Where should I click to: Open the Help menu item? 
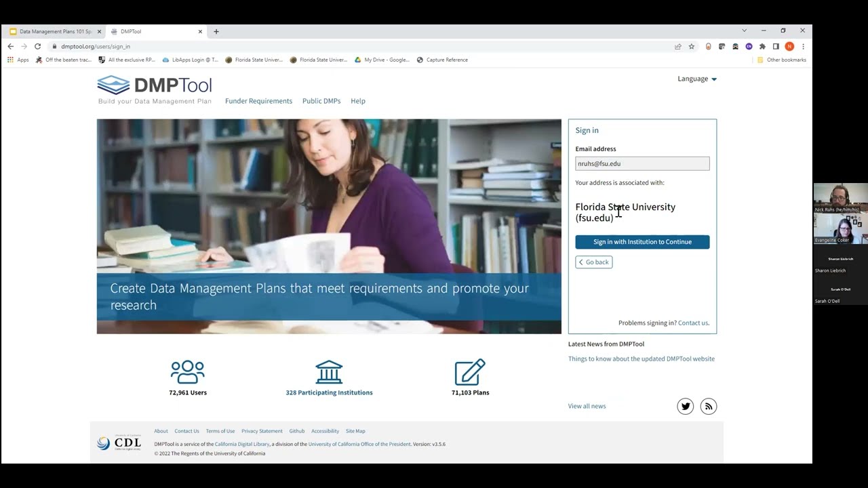point(358,101)
